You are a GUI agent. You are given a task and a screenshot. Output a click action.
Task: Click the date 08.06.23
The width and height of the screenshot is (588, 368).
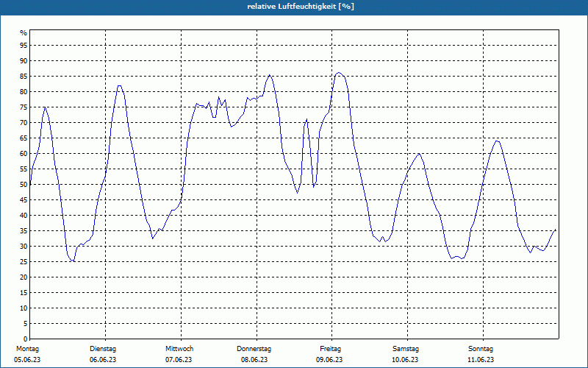(254, 360)
